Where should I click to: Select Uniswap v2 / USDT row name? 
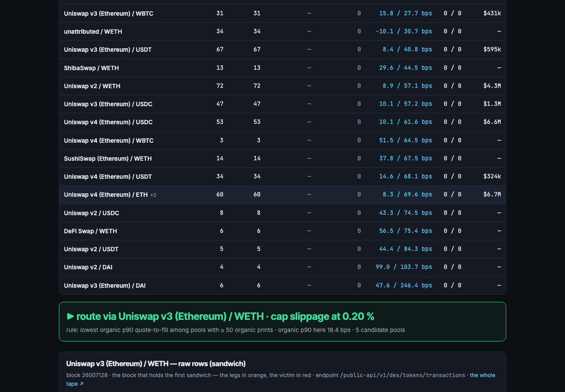point(91,249)
